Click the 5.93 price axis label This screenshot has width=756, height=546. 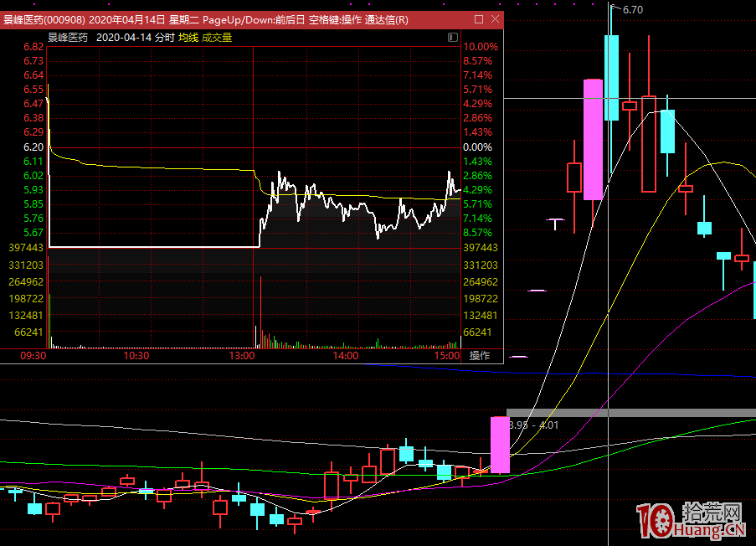pos(33,190)
